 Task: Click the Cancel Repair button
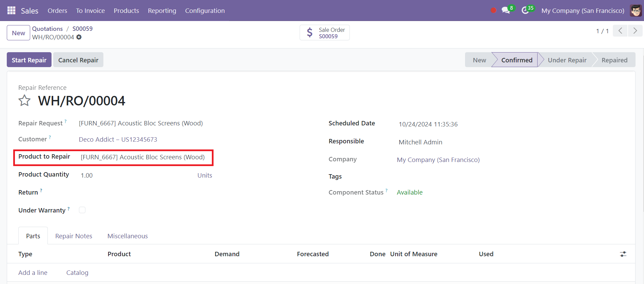(78, 60)
